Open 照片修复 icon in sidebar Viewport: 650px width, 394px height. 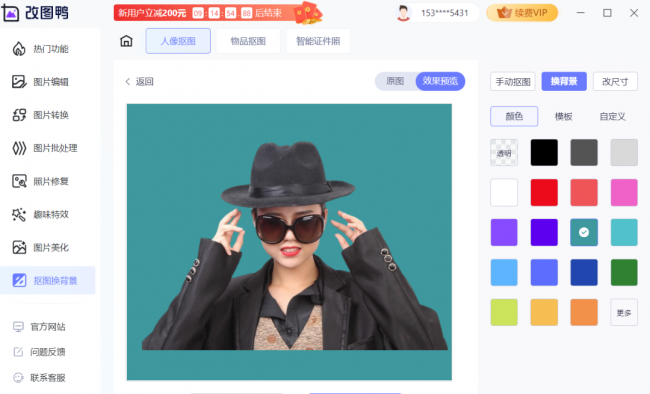[19, 181]
